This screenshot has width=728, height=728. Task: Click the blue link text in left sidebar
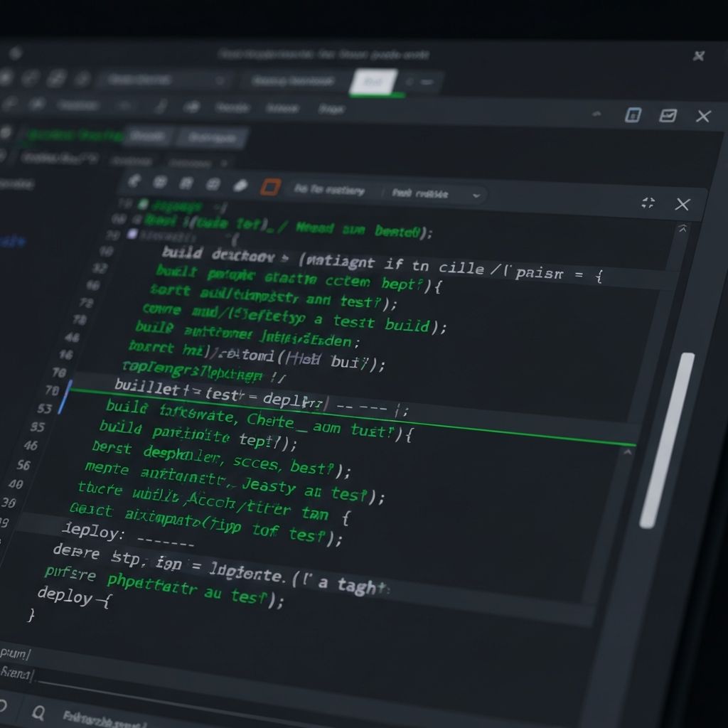13,242
